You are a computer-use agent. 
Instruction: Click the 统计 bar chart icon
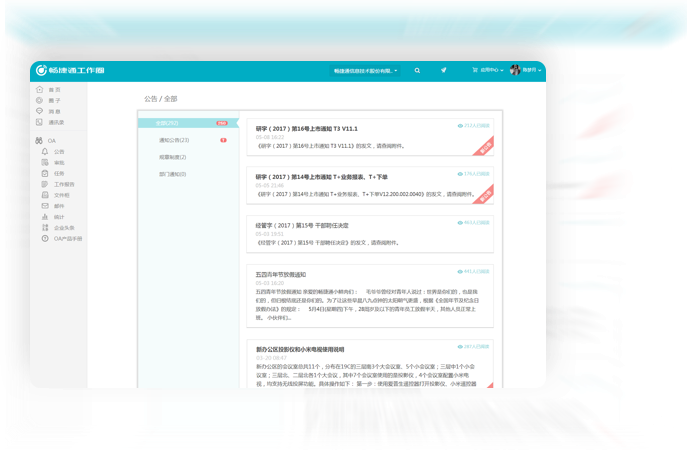click(x=45, y=217)
